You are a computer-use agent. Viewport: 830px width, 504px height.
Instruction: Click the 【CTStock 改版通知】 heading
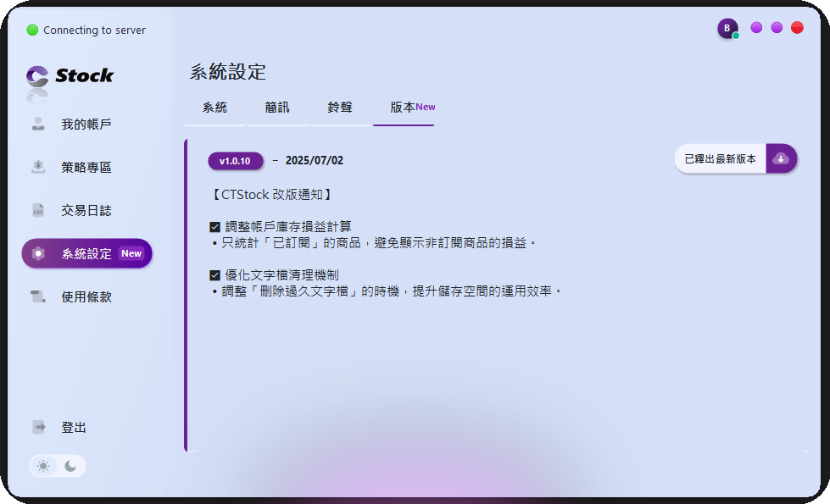[x=272, y=195]
